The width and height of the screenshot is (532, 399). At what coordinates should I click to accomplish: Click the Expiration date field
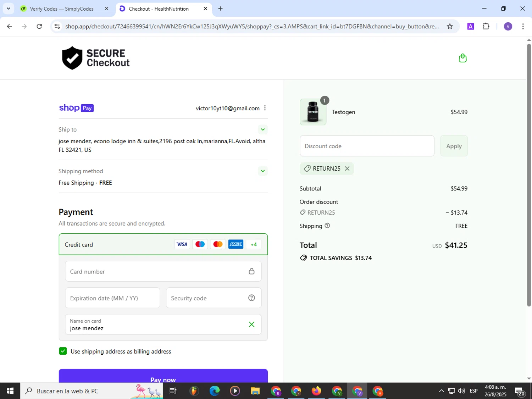click(112, 298)
